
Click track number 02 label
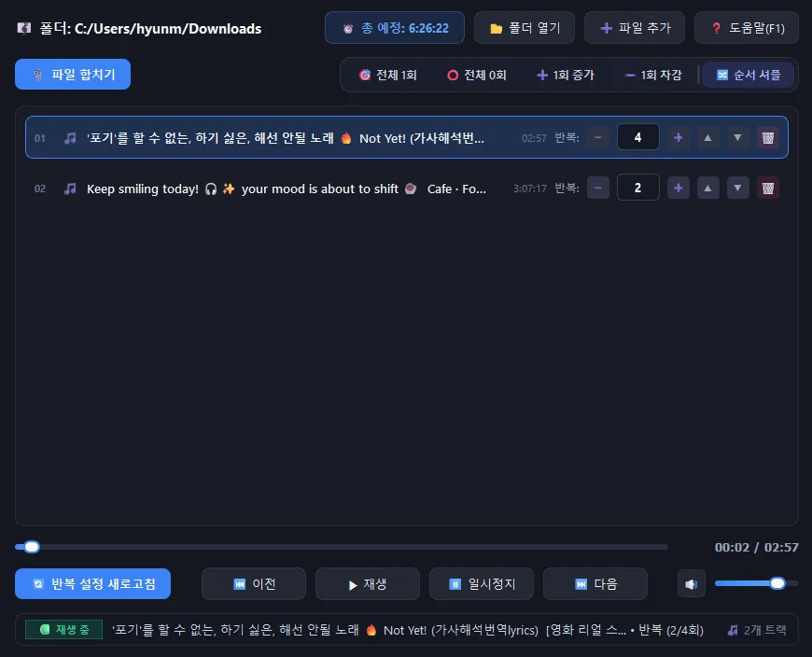[x=40, y=189]
